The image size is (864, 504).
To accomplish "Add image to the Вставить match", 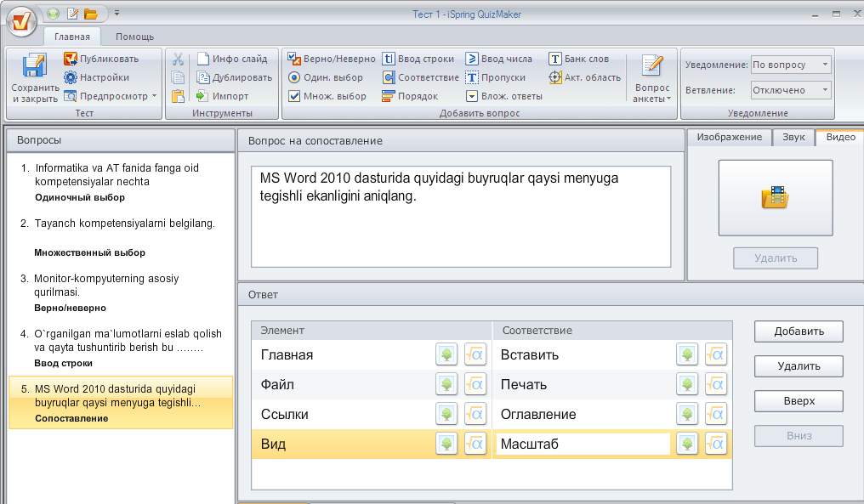I will click(x=687, y=354).
